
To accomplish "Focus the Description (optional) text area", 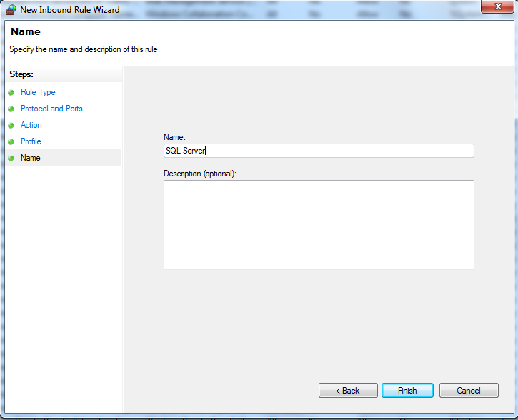I will point(319,225).
